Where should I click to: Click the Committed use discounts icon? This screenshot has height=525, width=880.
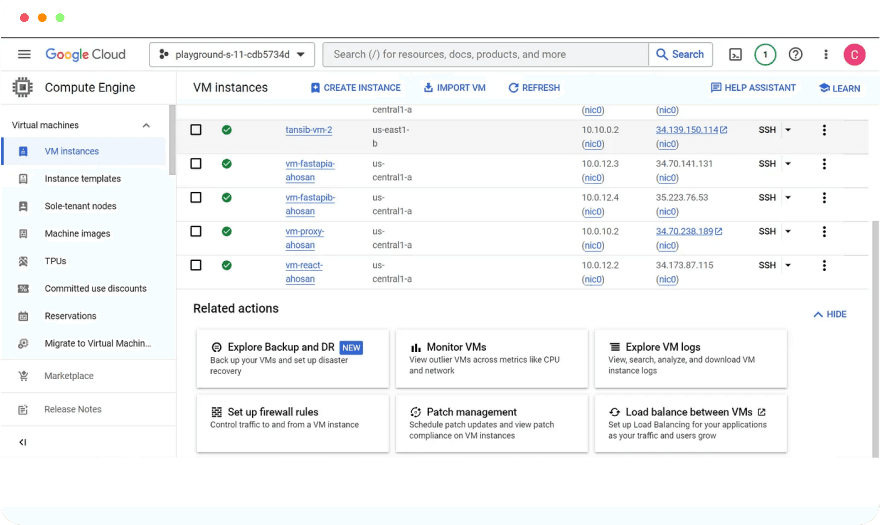[x=23, y=289]
